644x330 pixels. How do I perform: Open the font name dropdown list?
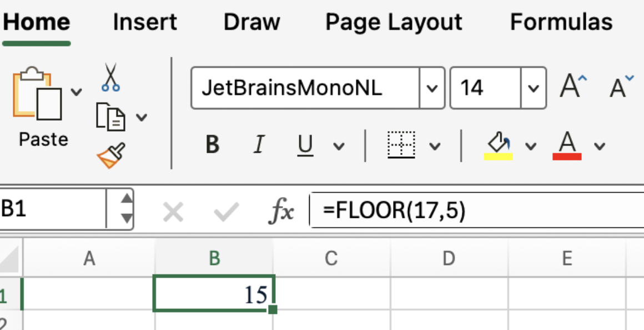432,88
